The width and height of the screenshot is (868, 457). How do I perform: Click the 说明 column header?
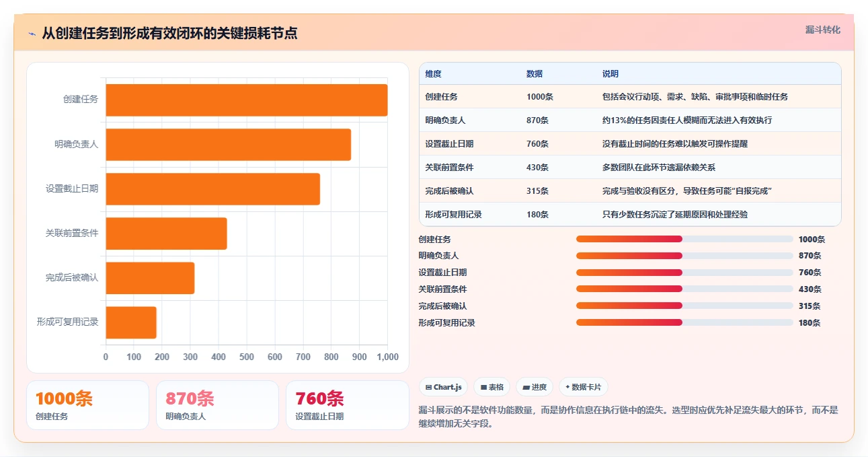coord(610,73)
